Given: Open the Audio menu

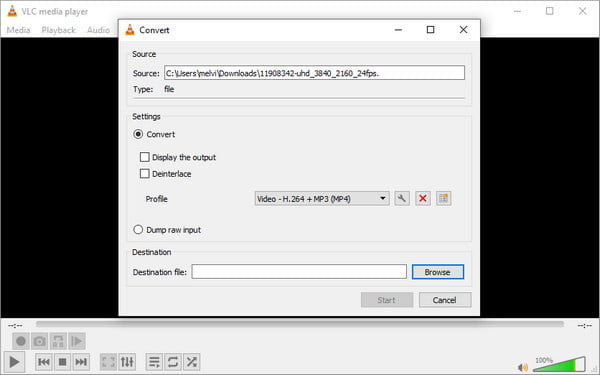Looking at the screenshot, I should pyautogui.click(x=98, y=30).
